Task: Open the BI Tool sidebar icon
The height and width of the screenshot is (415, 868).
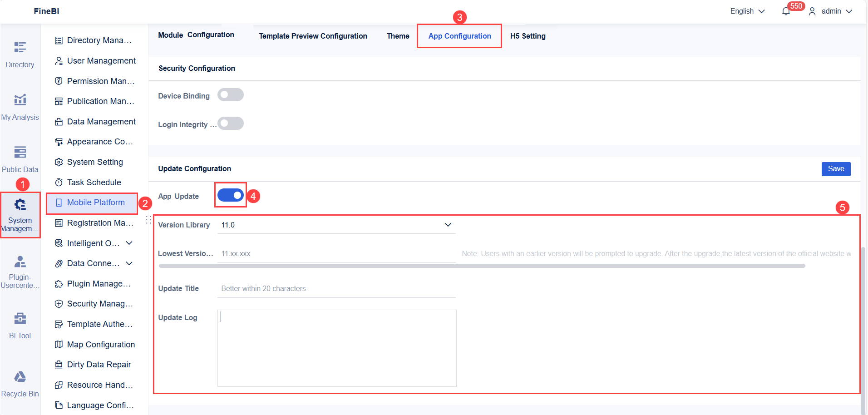Action: 20,318
